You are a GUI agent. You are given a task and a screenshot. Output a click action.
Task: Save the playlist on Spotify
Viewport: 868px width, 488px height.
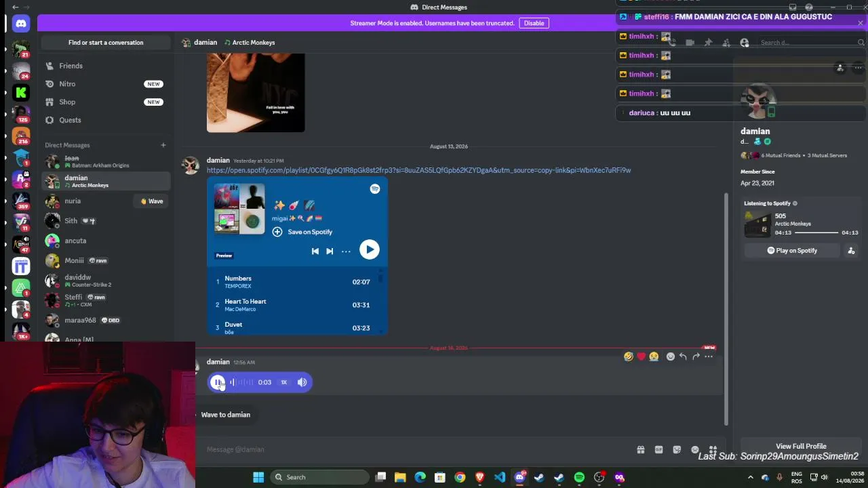[302, 232]
